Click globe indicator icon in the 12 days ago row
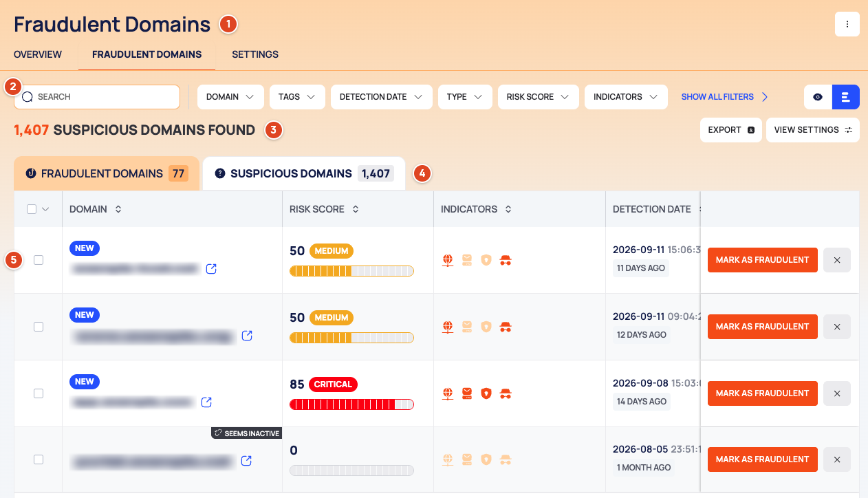The height and width of the screenshot is (498, 868). tap(448, 327)
